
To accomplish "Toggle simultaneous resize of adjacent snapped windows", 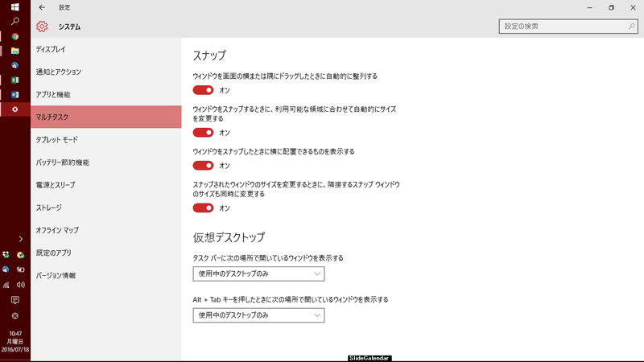I will point(204,208).
